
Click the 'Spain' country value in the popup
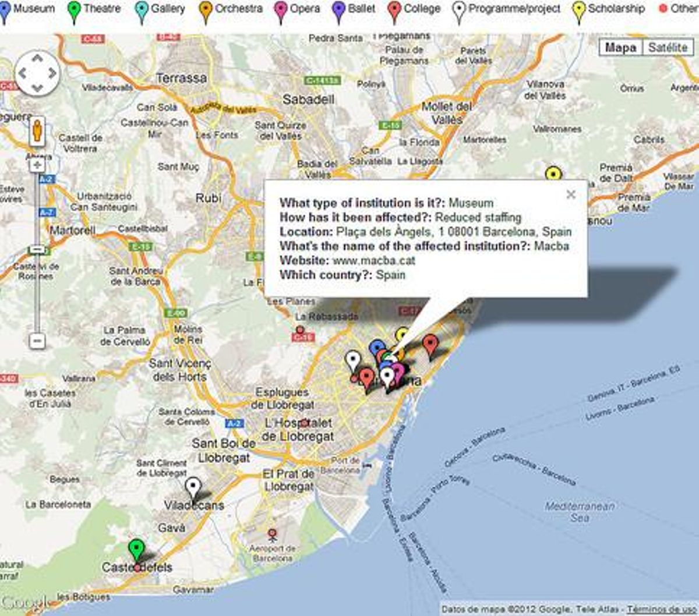pos(391,275)
